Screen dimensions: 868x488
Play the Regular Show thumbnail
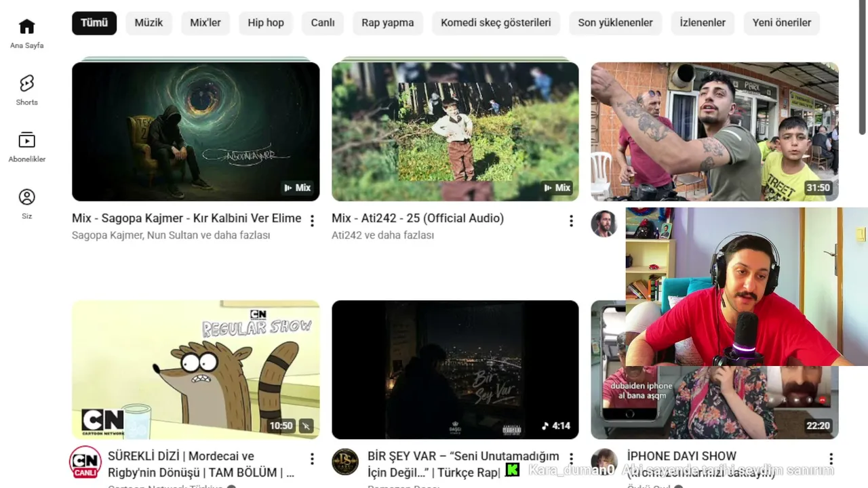point(195,370)
